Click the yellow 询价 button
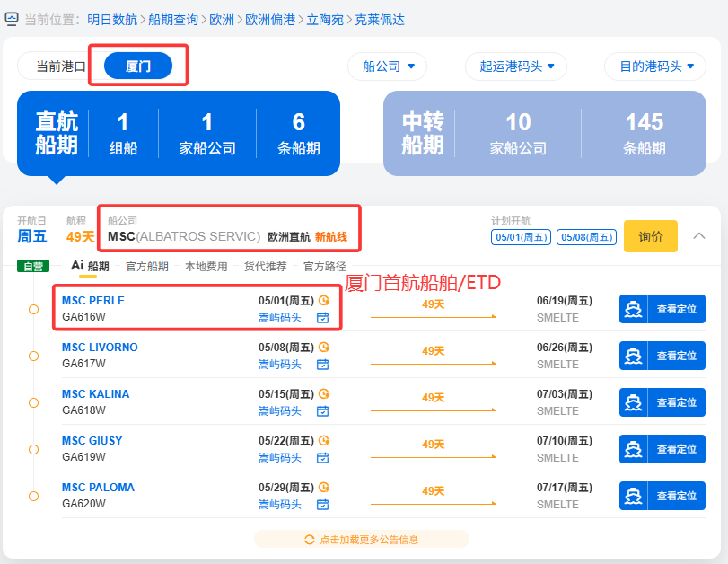This screenshot has height=564, width=728. click(x=651, y=236)
